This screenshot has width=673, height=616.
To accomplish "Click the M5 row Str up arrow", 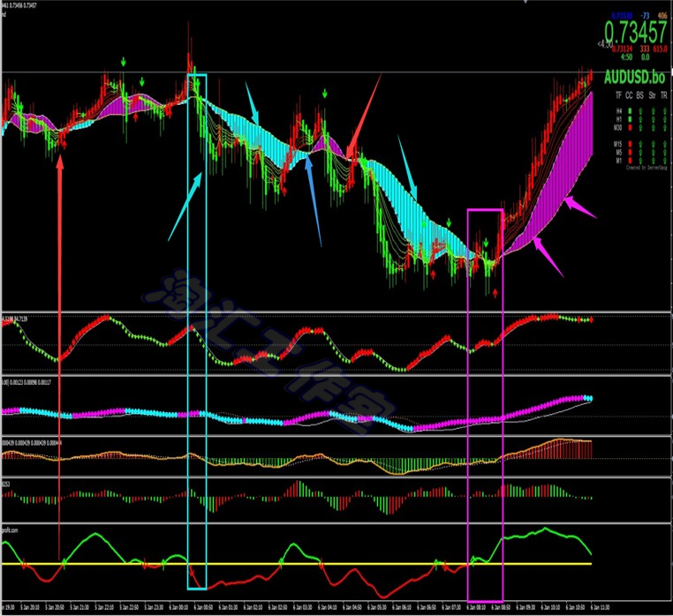I will coord(654,153).
